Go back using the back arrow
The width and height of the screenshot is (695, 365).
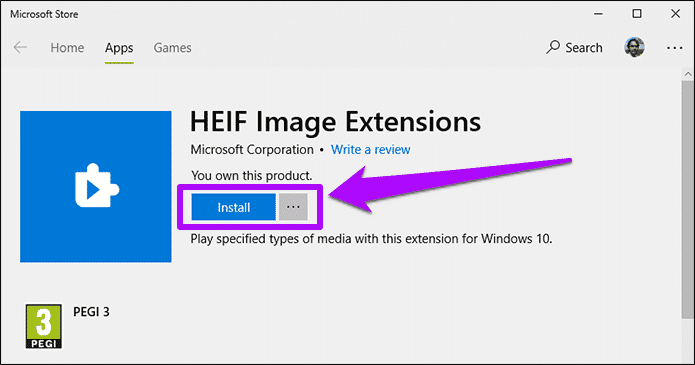(20, 47)
